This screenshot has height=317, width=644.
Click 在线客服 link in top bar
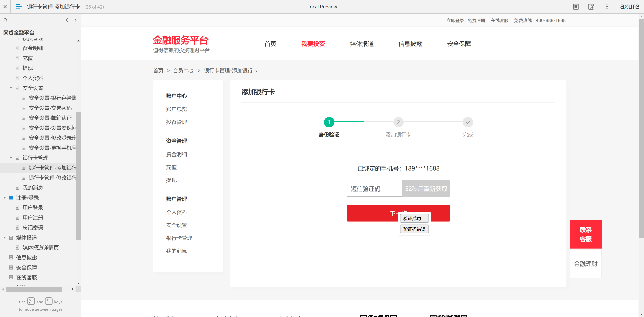(499, 20)
